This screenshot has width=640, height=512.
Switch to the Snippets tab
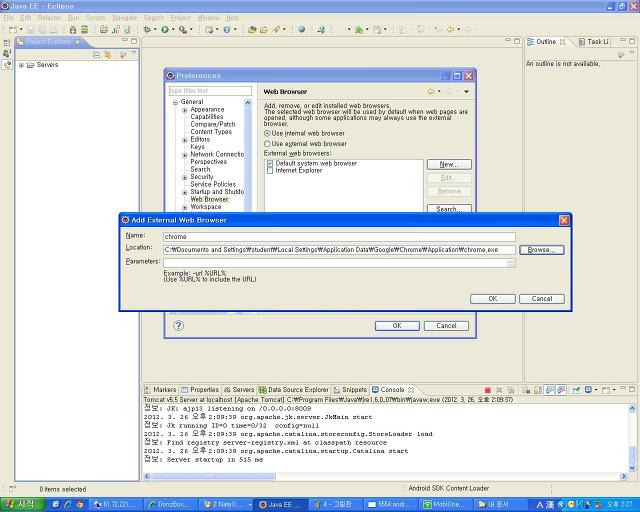coord(350,390)
